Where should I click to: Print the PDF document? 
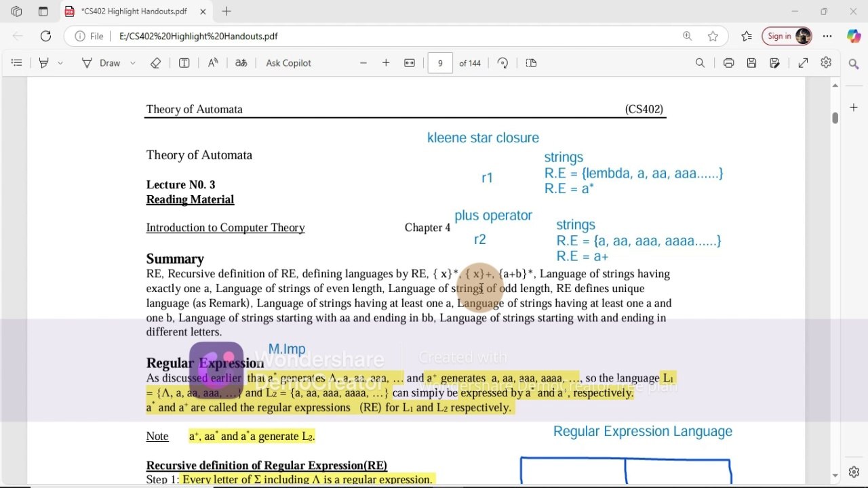[x=728, y=63]
